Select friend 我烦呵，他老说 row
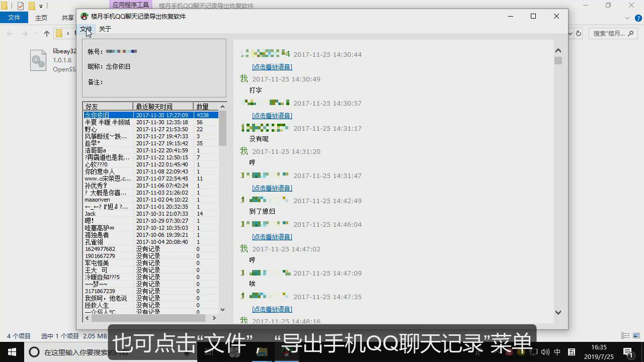The width and height of the screenshot is (644, 362). [x=151, y=298]
